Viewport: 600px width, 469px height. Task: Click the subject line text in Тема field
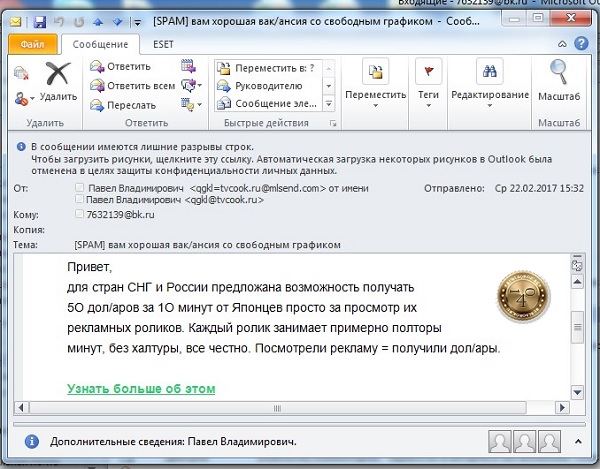[207, 245]
